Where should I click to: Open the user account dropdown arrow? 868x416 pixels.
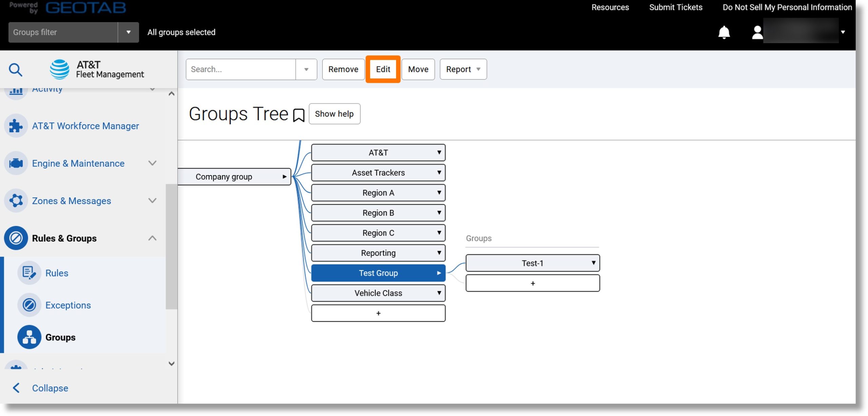coord(843,32)
